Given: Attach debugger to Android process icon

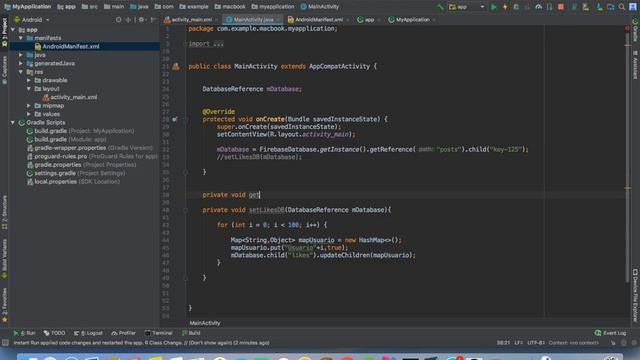Looking at the screenshot, I should [549, 7].
